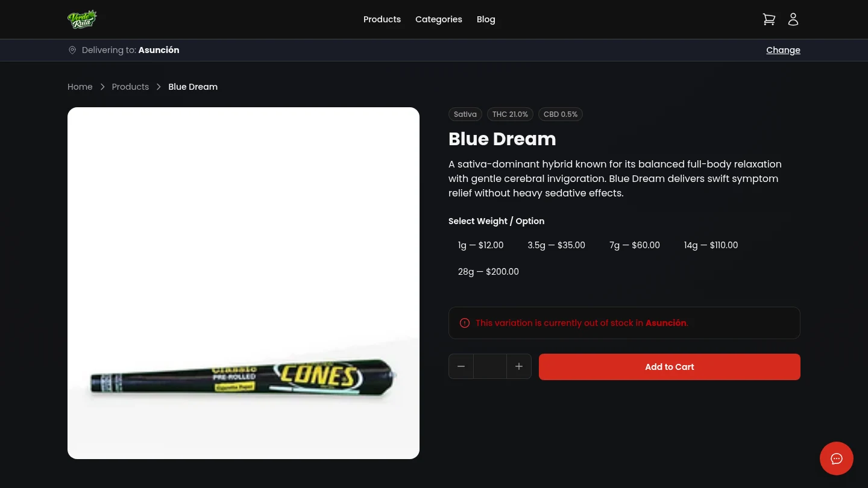Image resolution: width=868 pixels, height=488 pixels.
Task: Open the chat bubble in bottom corner
Action: [x=837, y=458]
